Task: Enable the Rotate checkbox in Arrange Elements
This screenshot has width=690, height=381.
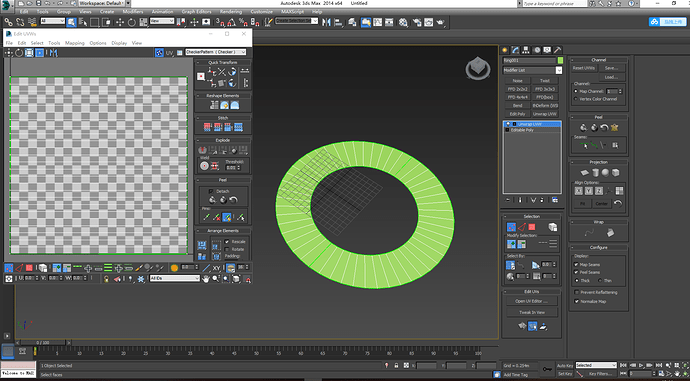Action: (227, 249)
